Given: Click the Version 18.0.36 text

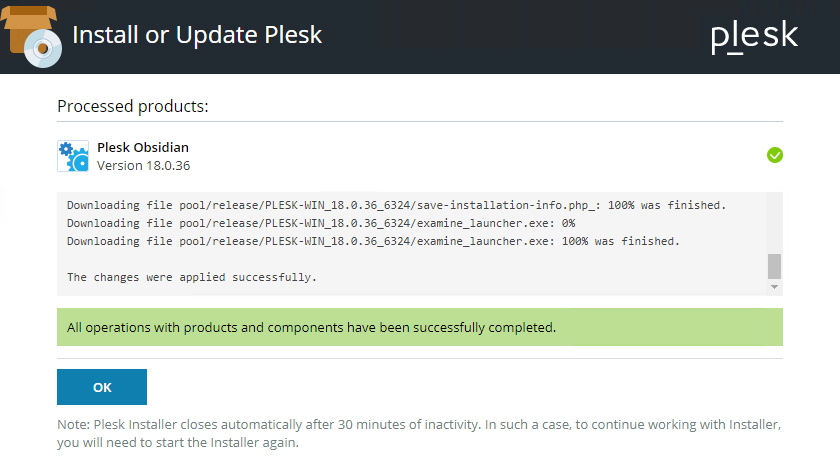Looking at the screenshot, I should [x=143, y=165].
